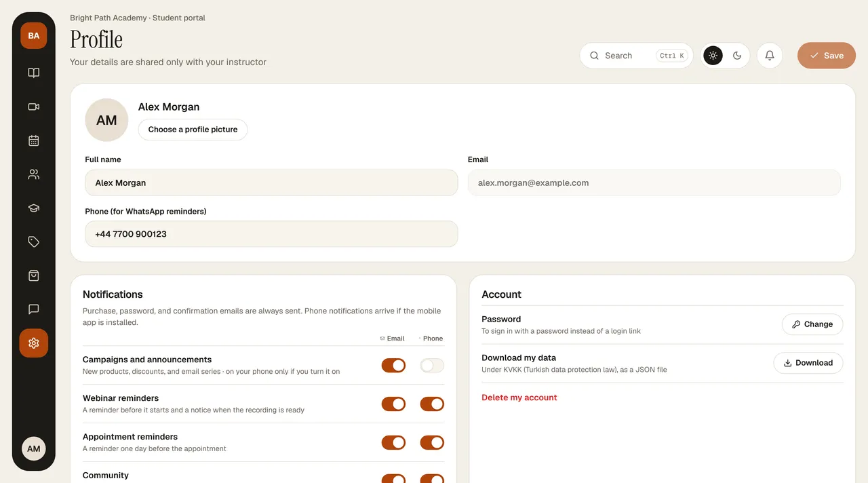Disable Appointment reminders phone toggle
The width and height of the screenshot is (868, 483).
pos(432,443)
